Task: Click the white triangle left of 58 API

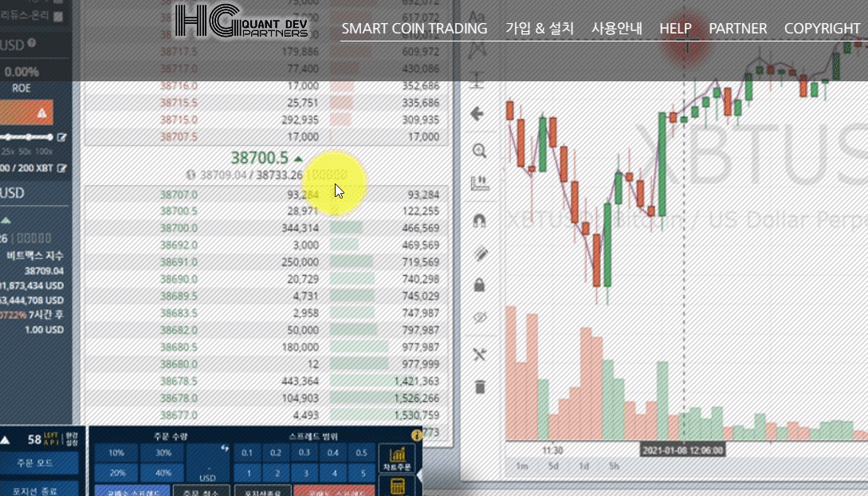Action: 5,440
